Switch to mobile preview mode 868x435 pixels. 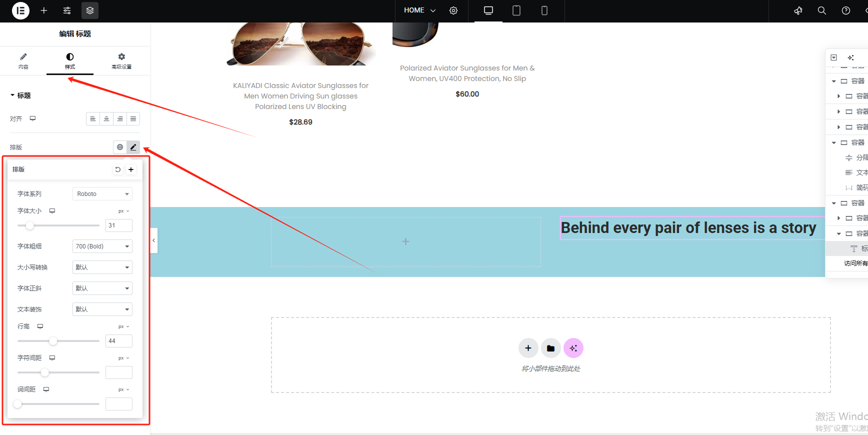point(544,10)
